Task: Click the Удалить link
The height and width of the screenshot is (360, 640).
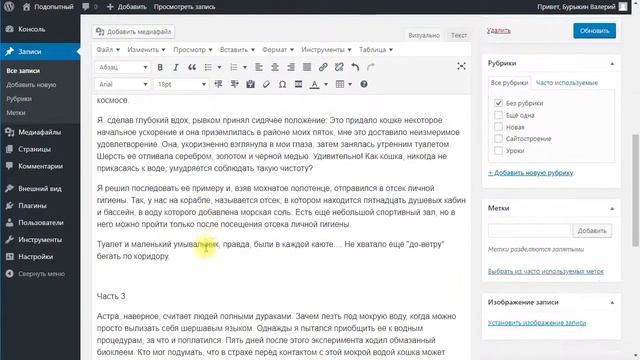Action: tap(498, 31)
